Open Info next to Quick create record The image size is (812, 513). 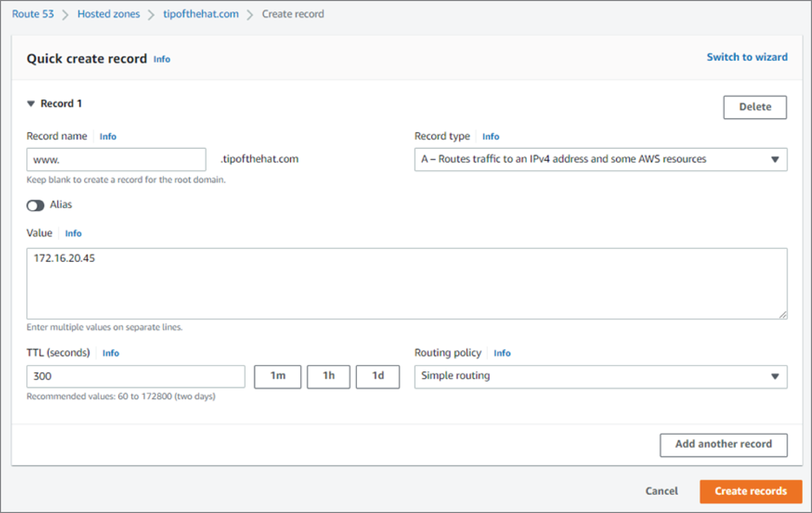(x=162, y=59)
